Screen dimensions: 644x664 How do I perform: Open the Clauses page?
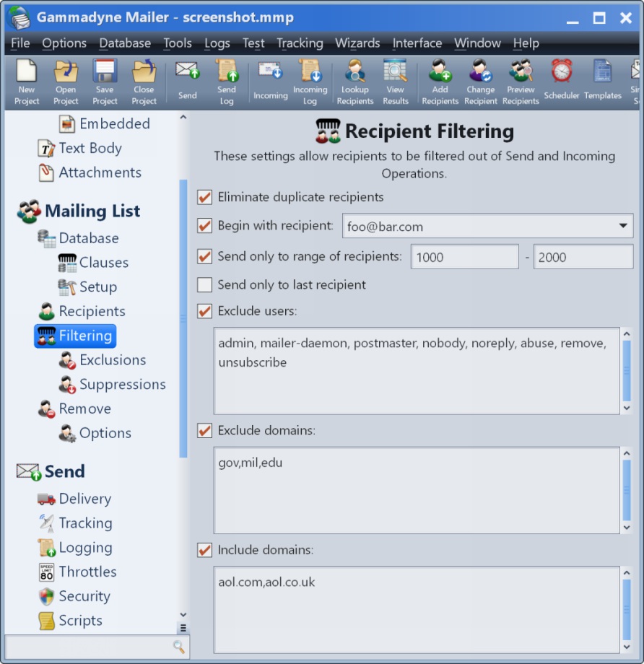(x=93, y=263)
